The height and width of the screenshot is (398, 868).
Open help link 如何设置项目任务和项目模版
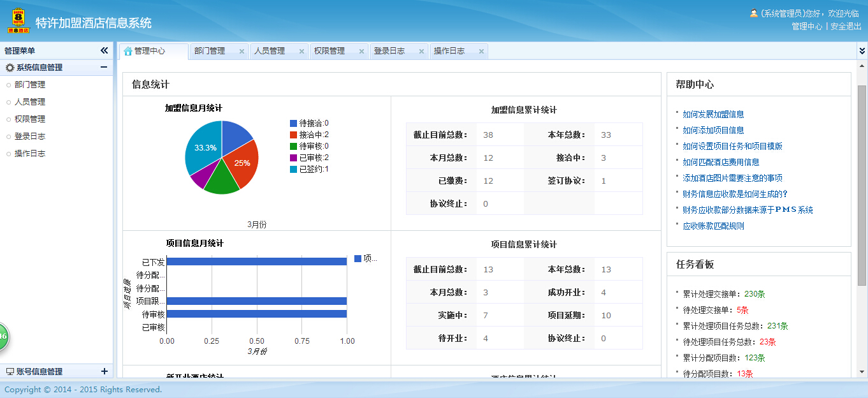coord(732,146)
